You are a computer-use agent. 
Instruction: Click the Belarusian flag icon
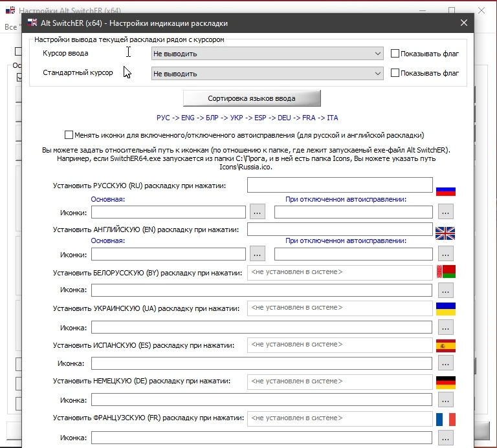(446, 272)
